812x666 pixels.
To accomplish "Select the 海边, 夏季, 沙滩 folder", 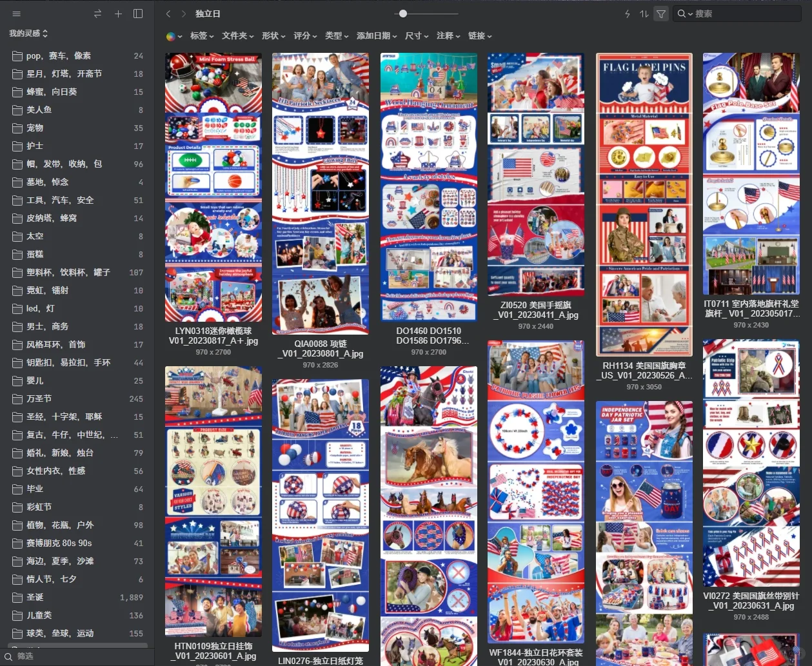I will [77, 562].
